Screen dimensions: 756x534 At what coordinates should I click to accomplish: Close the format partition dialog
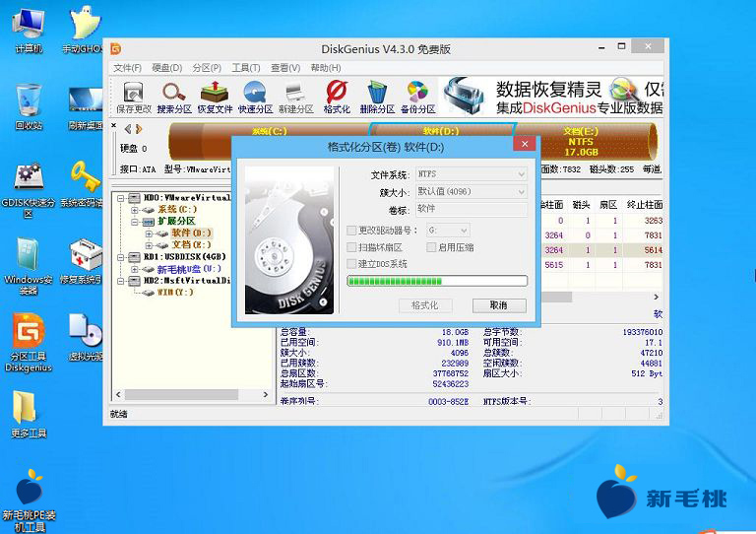[x=525, y=144]
